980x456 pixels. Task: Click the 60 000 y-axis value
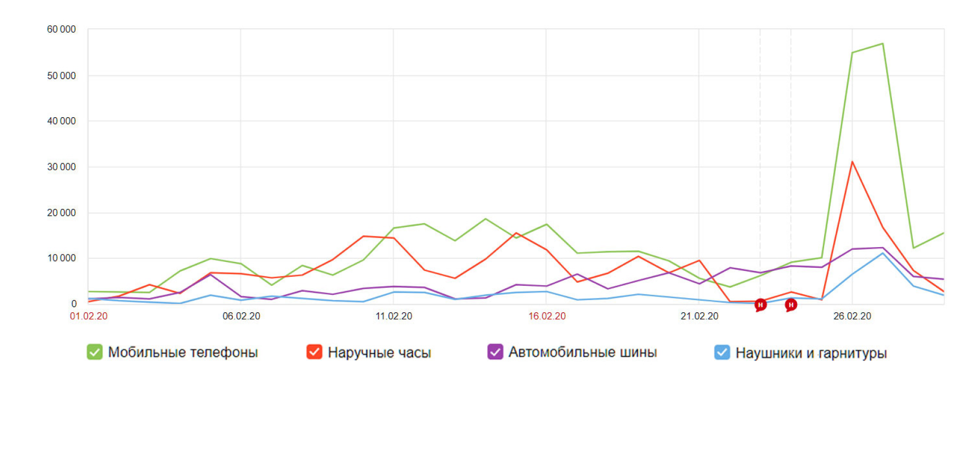(x=62, y=29)
